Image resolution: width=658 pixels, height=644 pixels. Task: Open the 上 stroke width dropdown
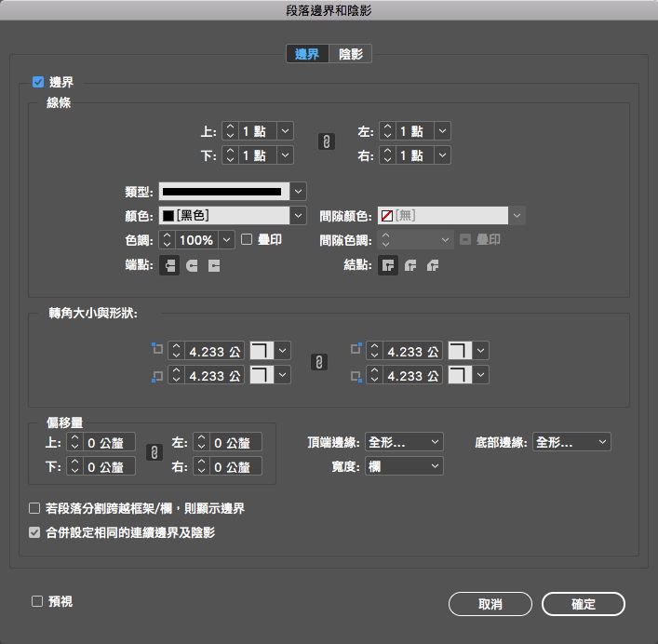tap(285, 131)
